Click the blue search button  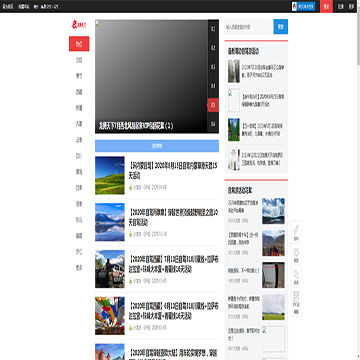(x=281, y=27)
